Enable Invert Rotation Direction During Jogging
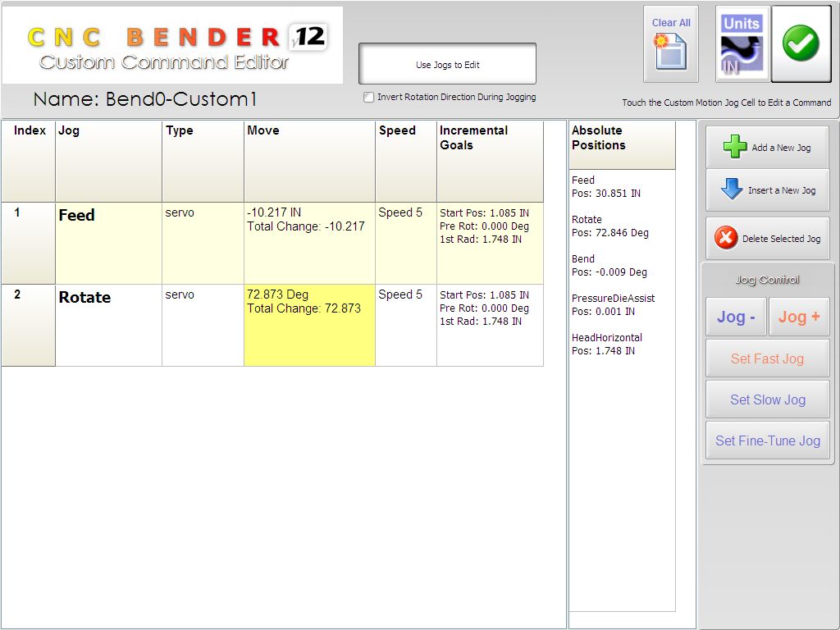Screen dimensions: 840x630 pyautogui.click(x=369, y=98)
